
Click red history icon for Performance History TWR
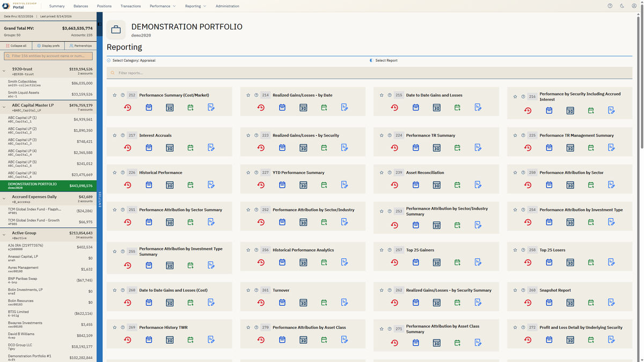tap(128, 339)
